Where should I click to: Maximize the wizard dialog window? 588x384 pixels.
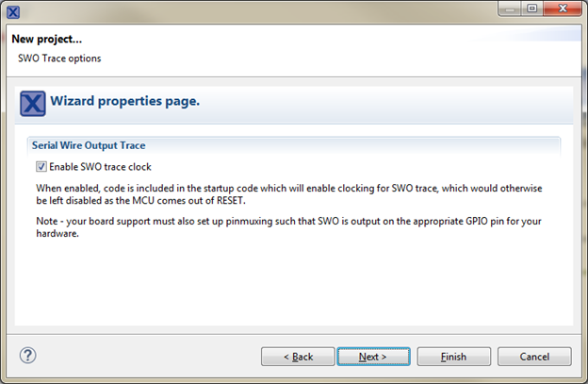[x=531, y=8]
